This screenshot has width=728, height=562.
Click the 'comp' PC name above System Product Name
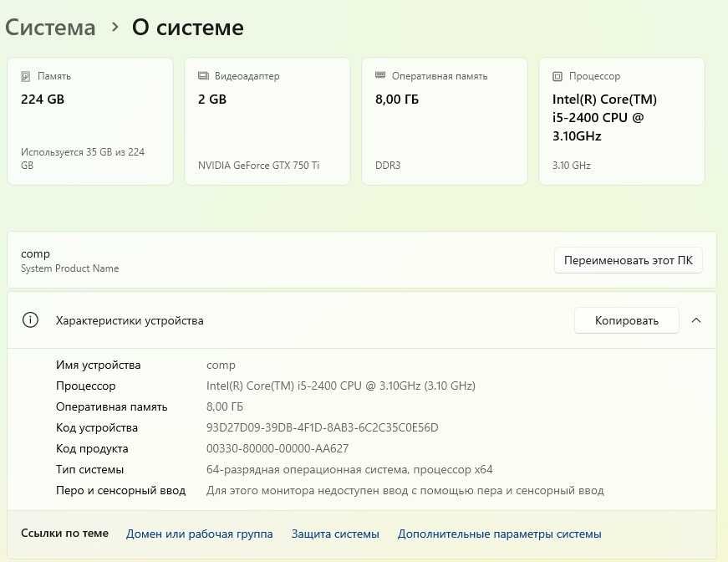(x=35, y=254)
